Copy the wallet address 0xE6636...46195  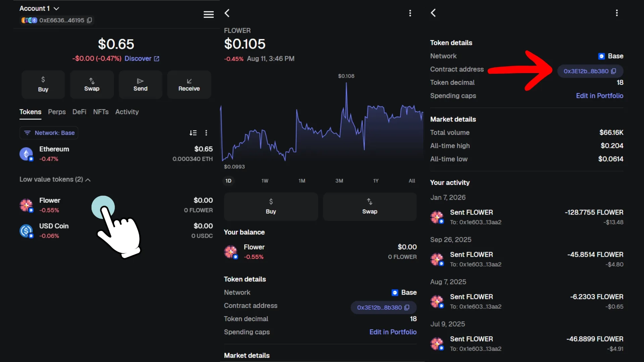point(90,20)
